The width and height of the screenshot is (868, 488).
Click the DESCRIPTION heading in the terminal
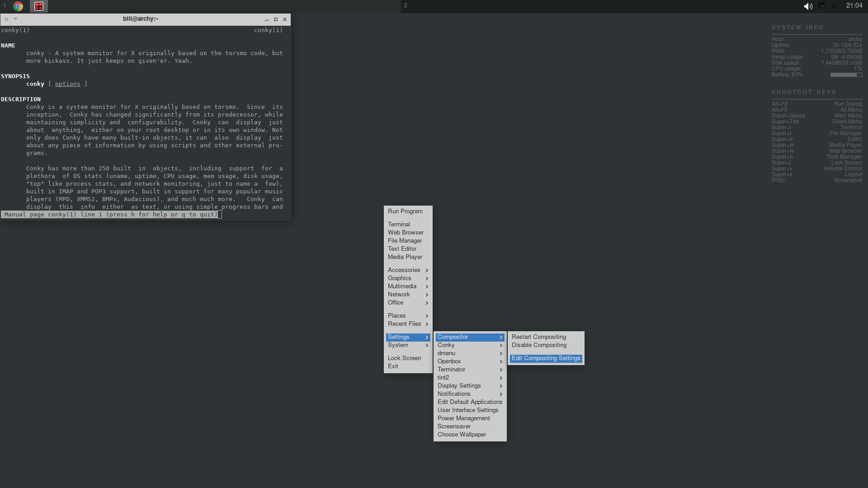21,99
